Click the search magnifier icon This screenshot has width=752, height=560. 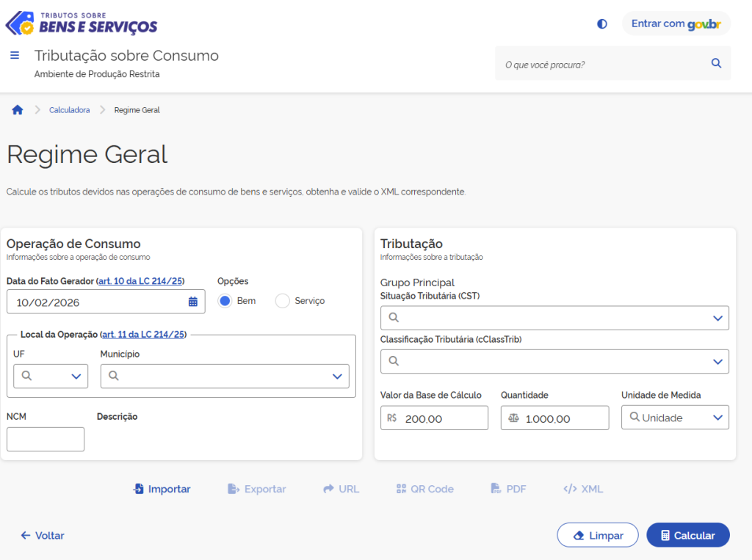[x=716, y=64]
